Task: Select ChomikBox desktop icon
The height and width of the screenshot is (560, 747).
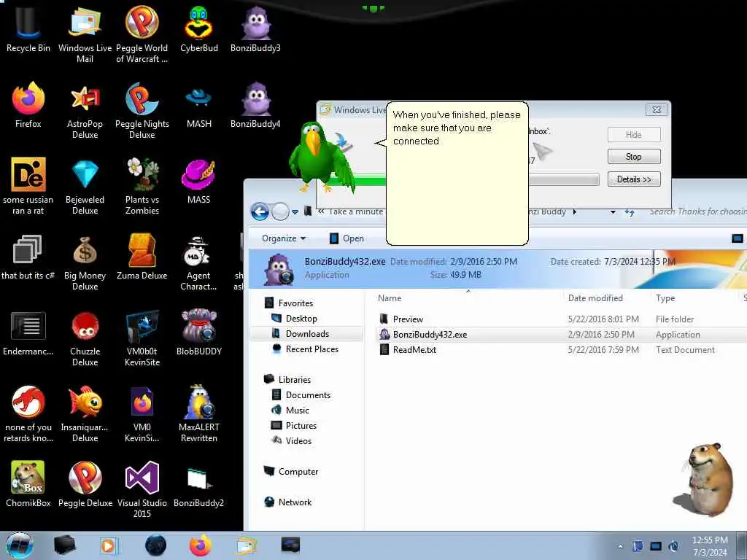Action: coord(28,484)
